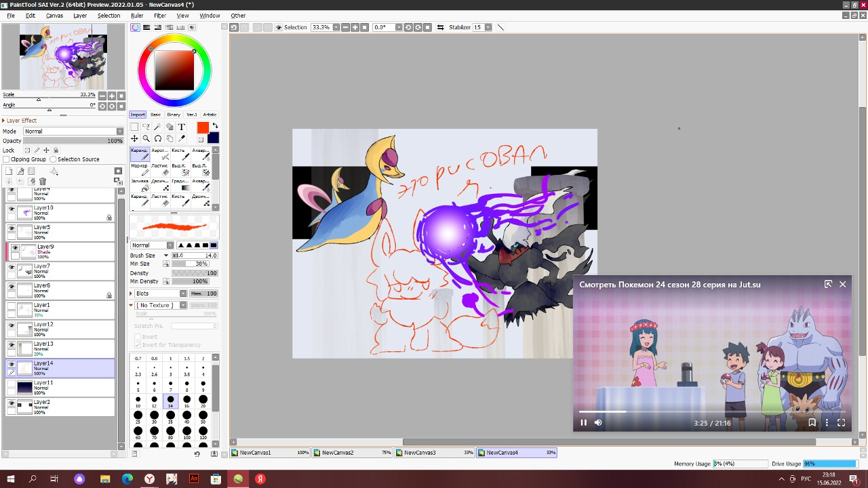The width and height of the screenshot is (868, 488).
Task: Switch to the Basic tool tab
Action: tap(156, 115)
